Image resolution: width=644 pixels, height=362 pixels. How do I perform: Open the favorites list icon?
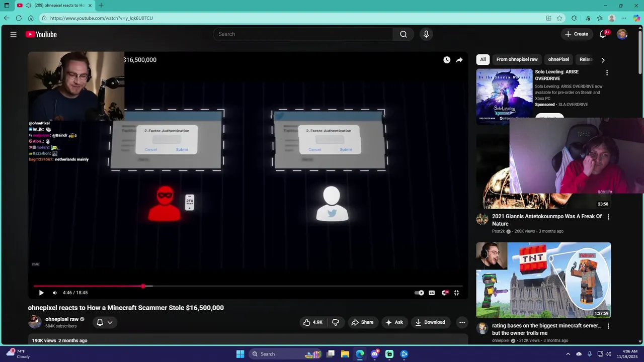tap(600, 18)
